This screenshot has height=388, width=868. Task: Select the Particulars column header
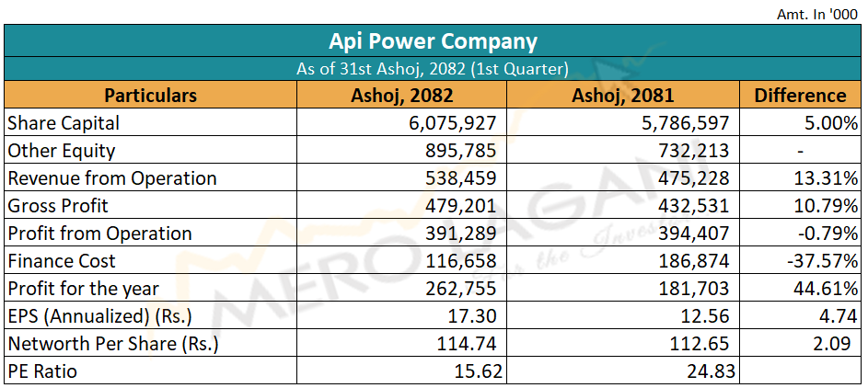150,95
